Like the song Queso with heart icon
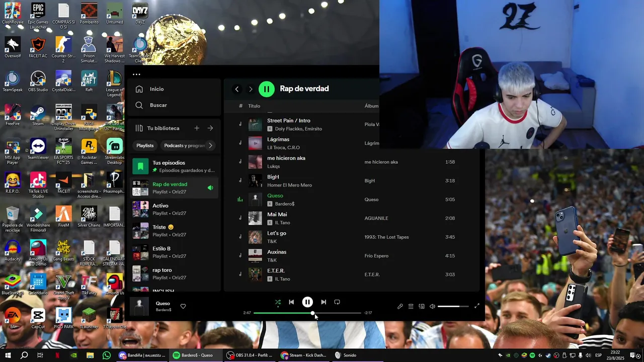 click(183, 306)
